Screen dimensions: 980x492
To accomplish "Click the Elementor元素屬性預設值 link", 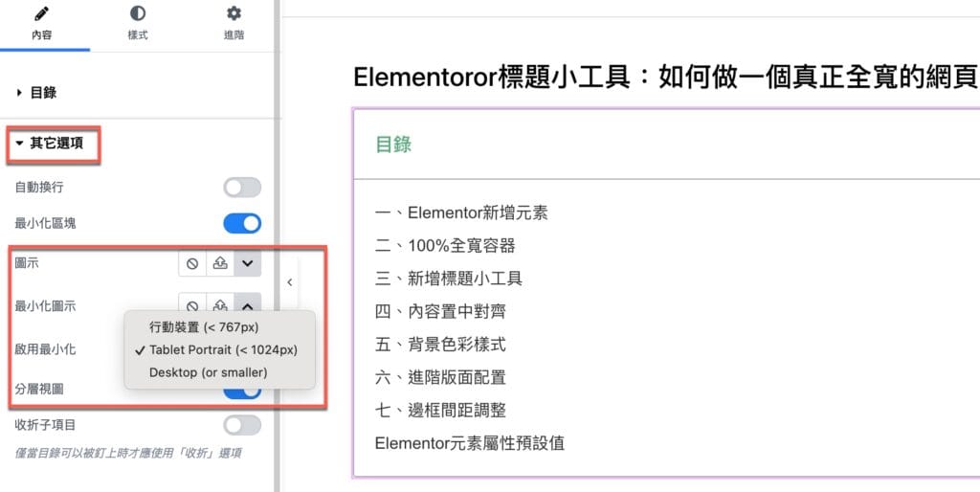I will pos(469,443).
